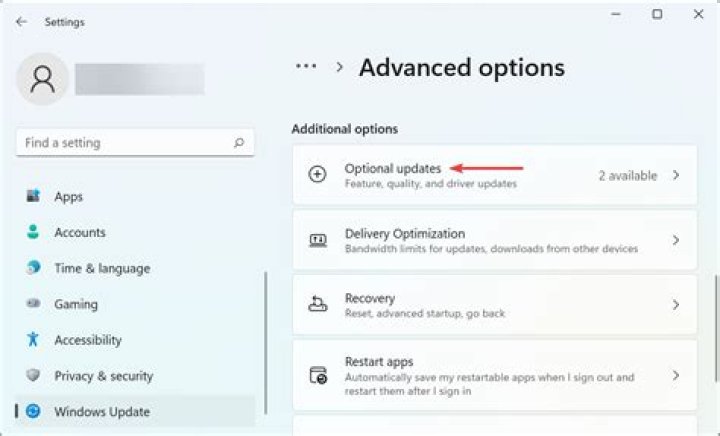This screenshot has width=720, height=436.
Task: Open Recovery options
Action: pos(495,305)
